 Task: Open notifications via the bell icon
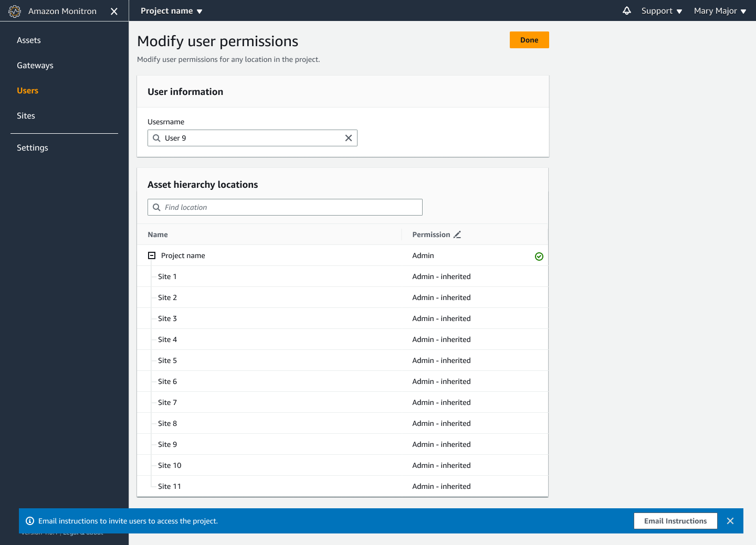tap(627, 10)
